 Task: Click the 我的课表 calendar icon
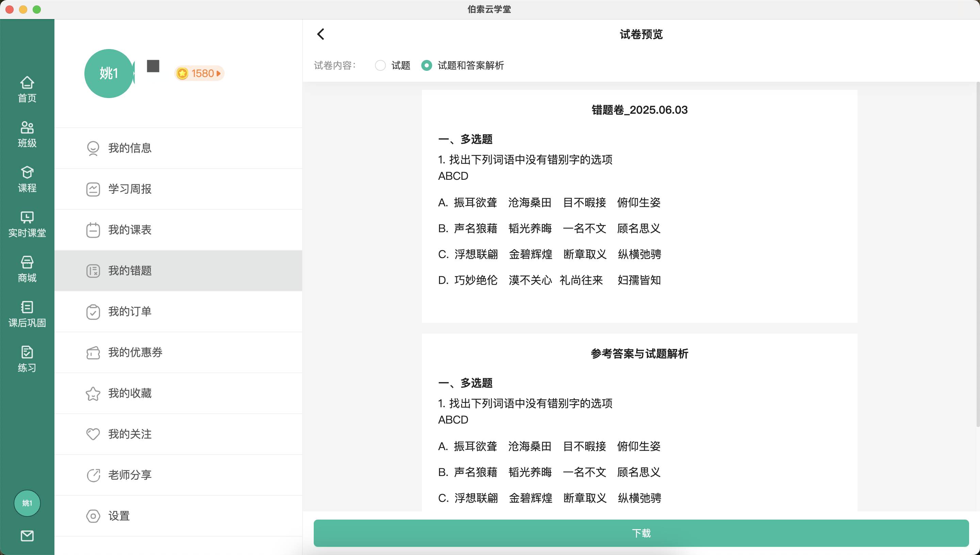[x=93, y=230]
